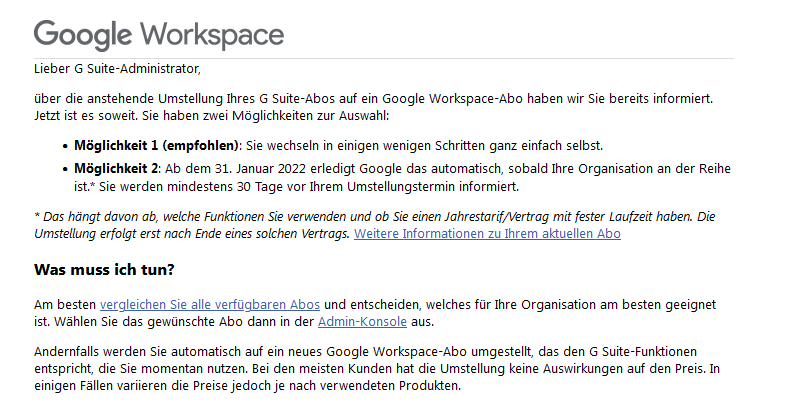The width and height of the screenshot is (785, 409).
Task: Click the bullet dot before Möglichkeit 2
Action: click(x=65, y=169)
